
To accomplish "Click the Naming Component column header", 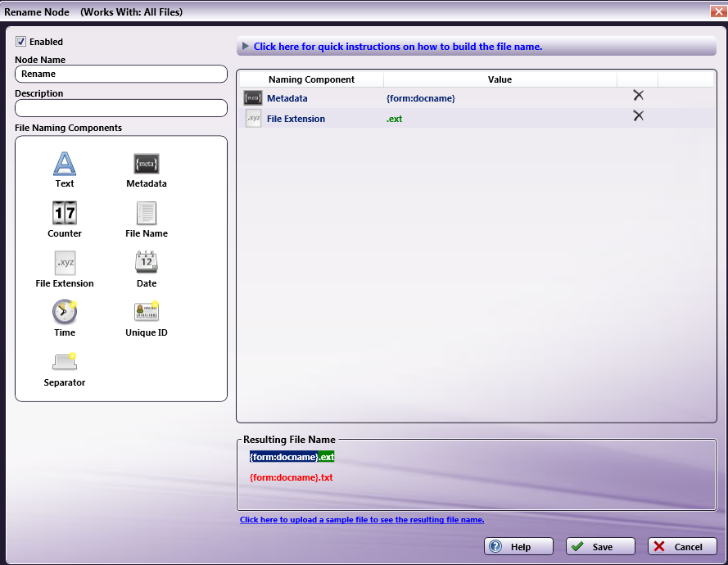I will (311, 79).
